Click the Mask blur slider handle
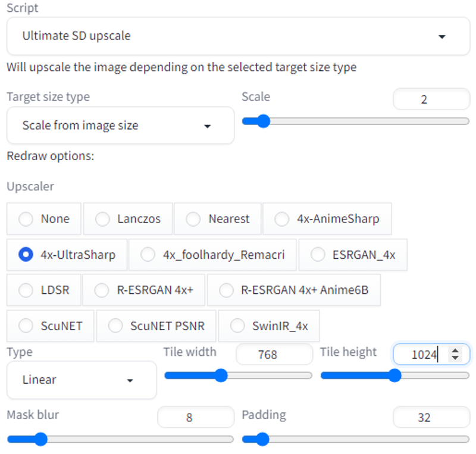Screen dimensions: 476x454 pos(40,439)
